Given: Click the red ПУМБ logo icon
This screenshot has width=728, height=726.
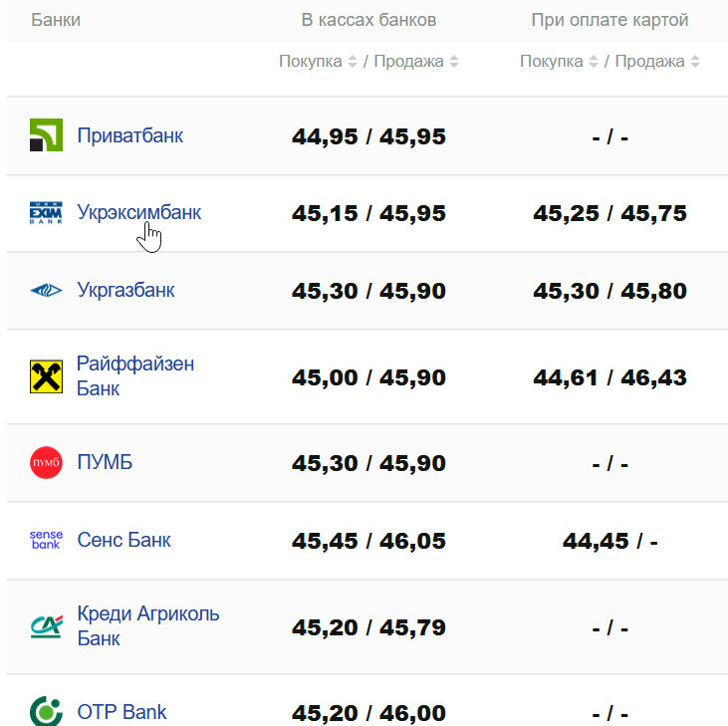Looking at the screenshot, I should tap(46, 463).
